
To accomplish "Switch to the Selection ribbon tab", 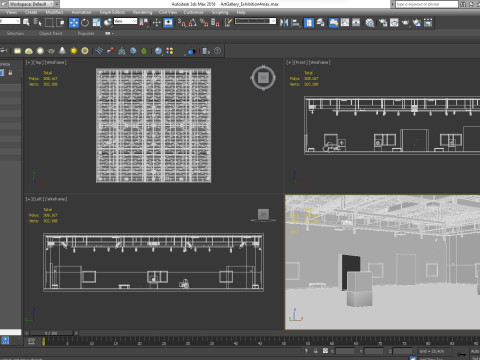I will point(15,33).
